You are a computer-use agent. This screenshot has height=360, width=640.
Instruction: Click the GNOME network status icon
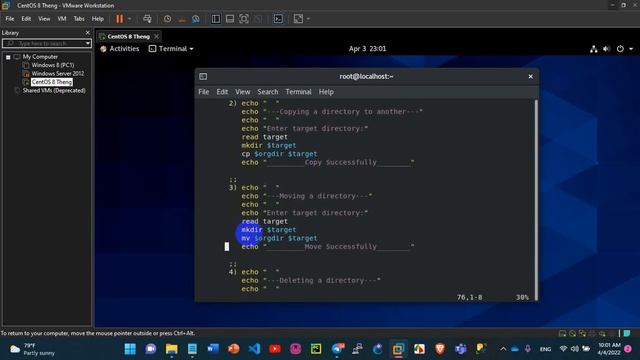(x=593, y=49)
